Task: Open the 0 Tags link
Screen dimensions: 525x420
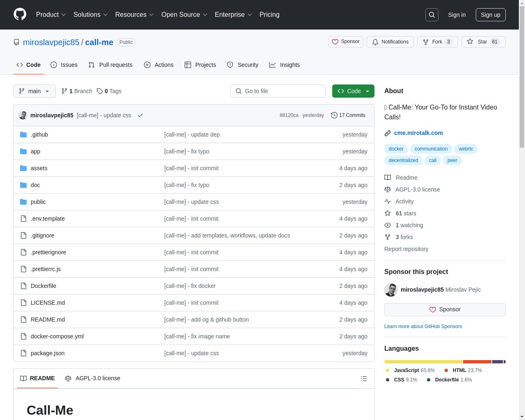Action: [109, 91]
